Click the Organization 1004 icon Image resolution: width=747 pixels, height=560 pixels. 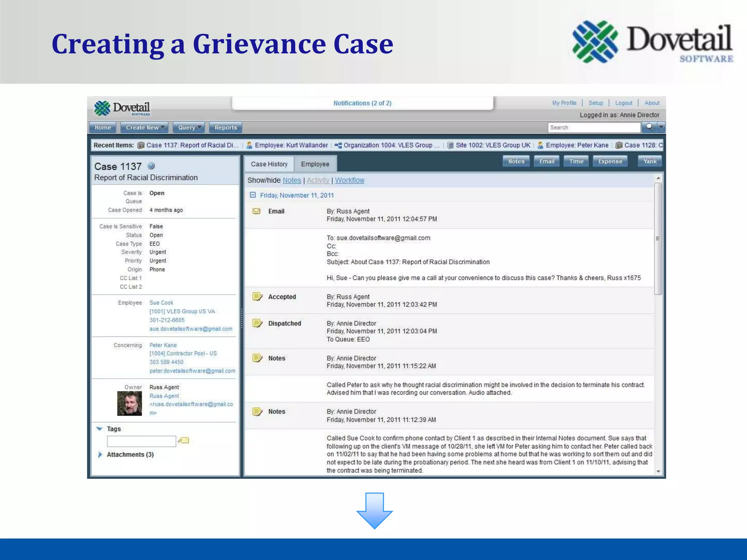click(x=338, y=145)
